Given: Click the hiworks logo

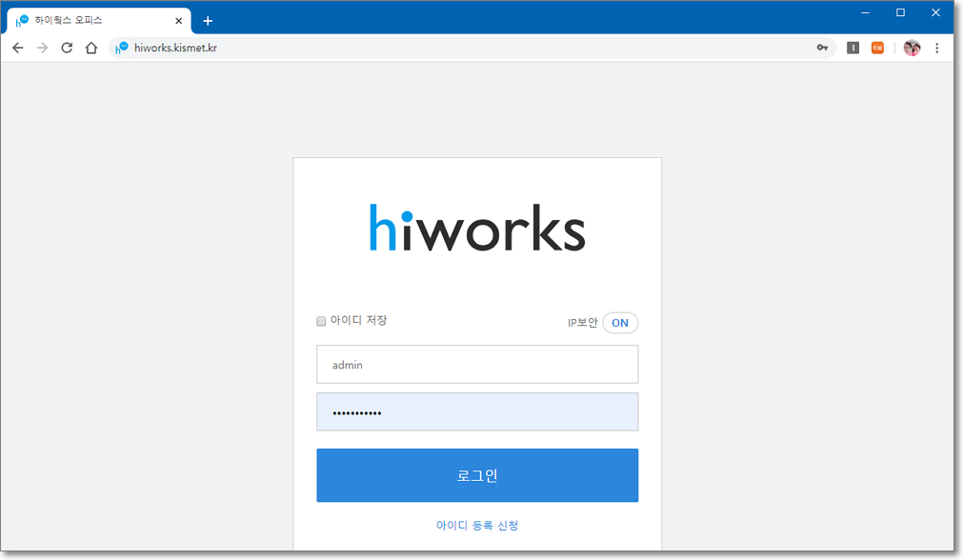Looking at the screenshot, I should [477, 228].
